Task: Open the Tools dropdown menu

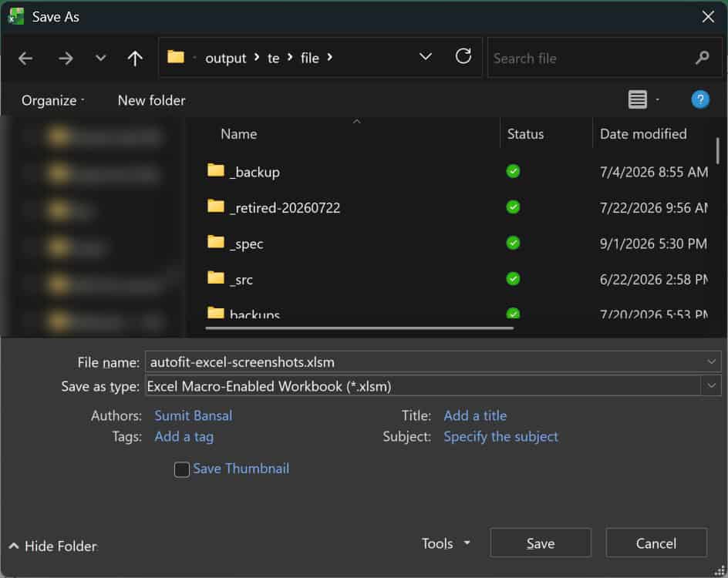Action: [x=446, y=543]
